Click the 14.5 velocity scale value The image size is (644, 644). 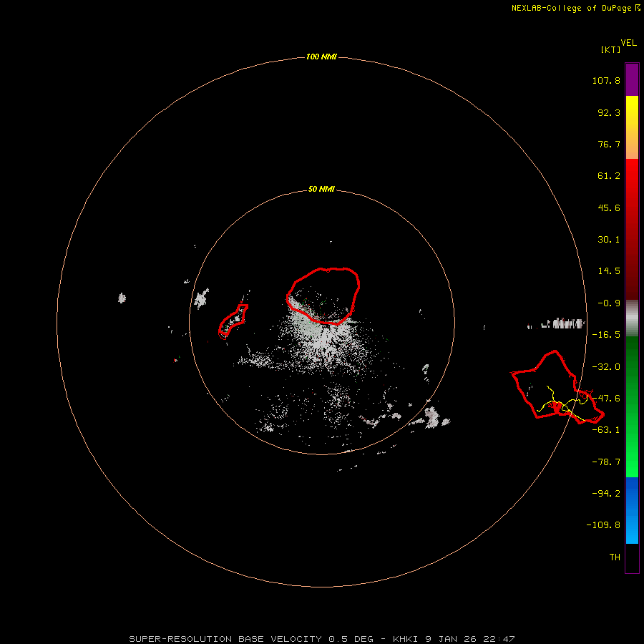pyautogui.click(x=609, y=271)
